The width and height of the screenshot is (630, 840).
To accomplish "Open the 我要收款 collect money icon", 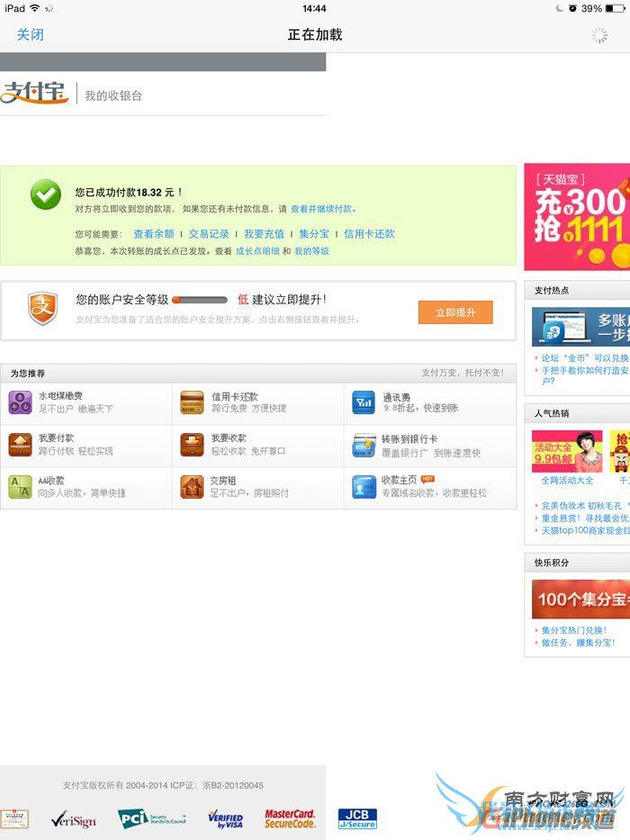I will [x=192, y=445].
